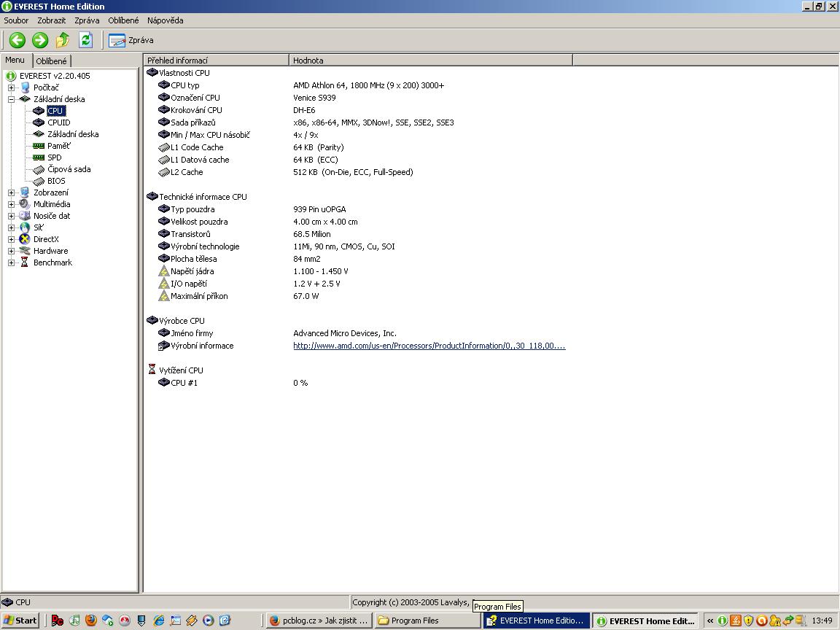Select the BIOS tree item
The width and height of the screenshot is (840, 630).
click(x=56, y=181)
